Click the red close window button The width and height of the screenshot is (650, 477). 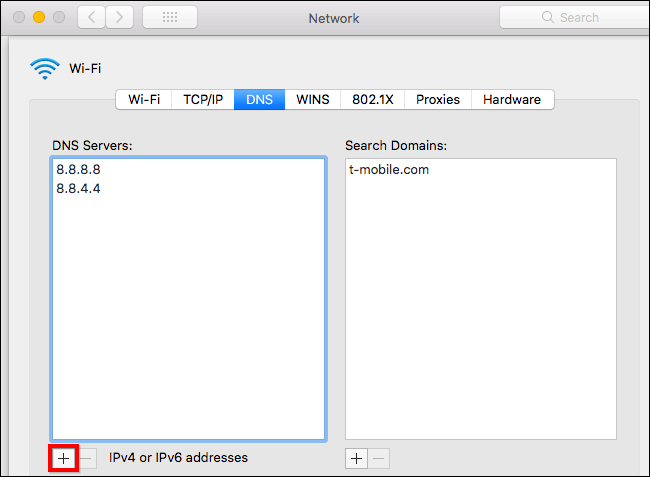click(17, 18)
